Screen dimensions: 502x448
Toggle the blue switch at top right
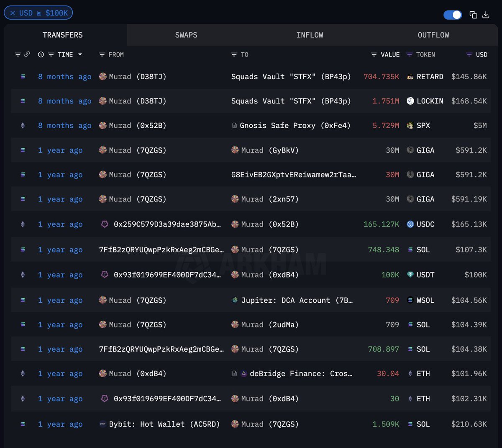pos(453,15)
